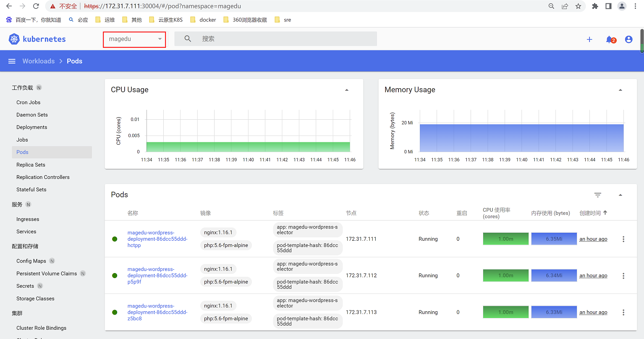Open actions menu for pod z5bc8
The image size is (644, 339).
623,313
